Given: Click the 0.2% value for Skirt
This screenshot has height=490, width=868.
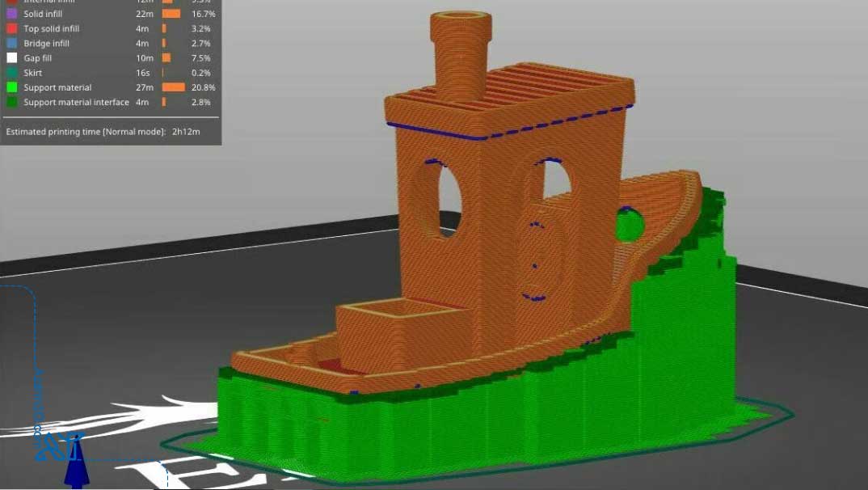Looking at the screenshot, I should [x=201, y=73].
